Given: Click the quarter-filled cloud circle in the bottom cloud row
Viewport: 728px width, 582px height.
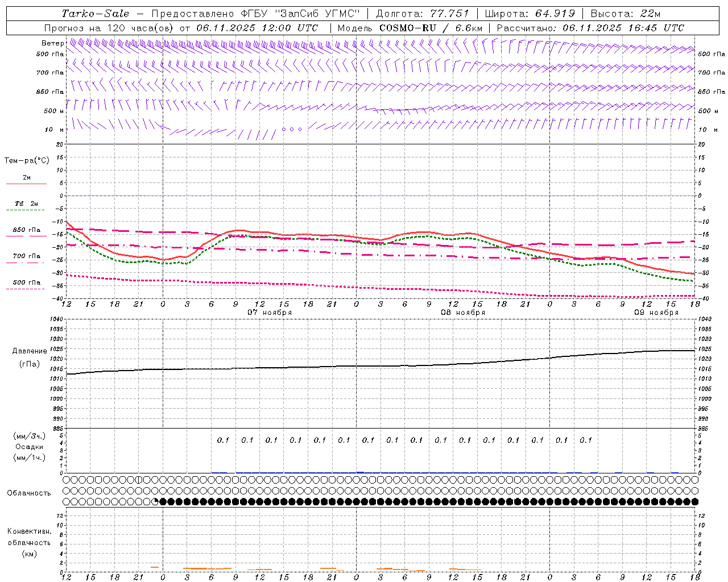Looking at the screenshot, I should [x=155, y=502].
